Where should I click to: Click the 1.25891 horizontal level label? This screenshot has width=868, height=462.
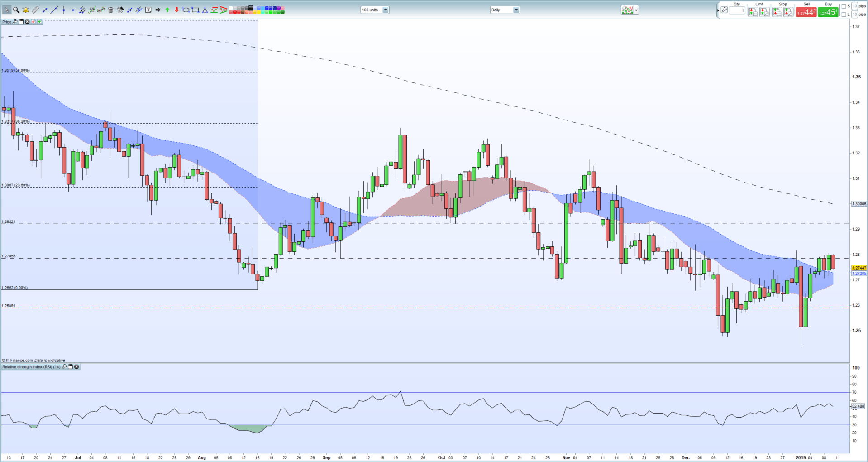[x=9, y=306]
